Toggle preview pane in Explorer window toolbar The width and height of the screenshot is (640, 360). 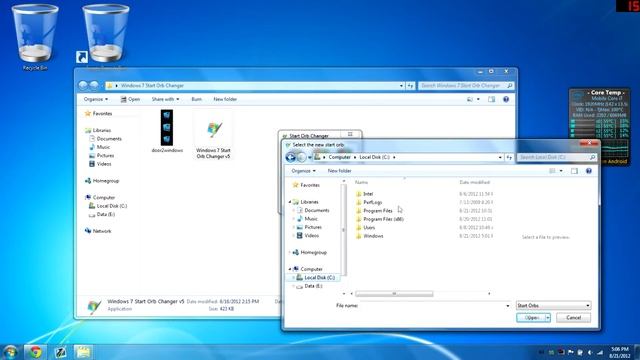(x=491, y=99)
